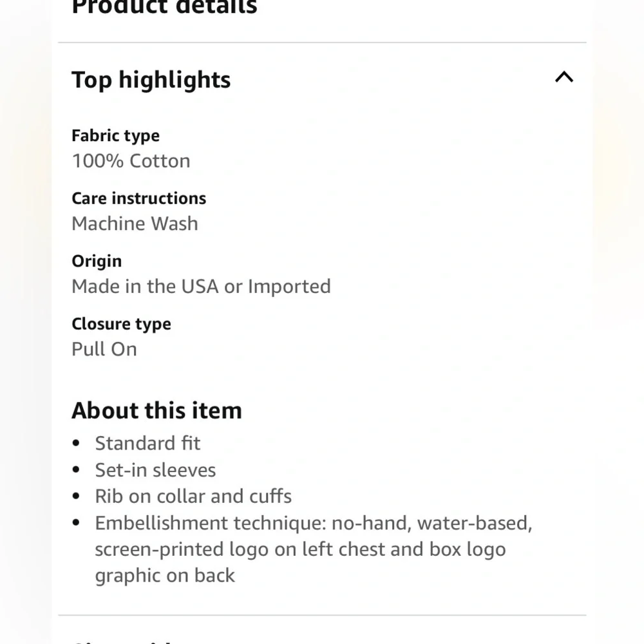Select Made in the USA or Imported text

201,287
